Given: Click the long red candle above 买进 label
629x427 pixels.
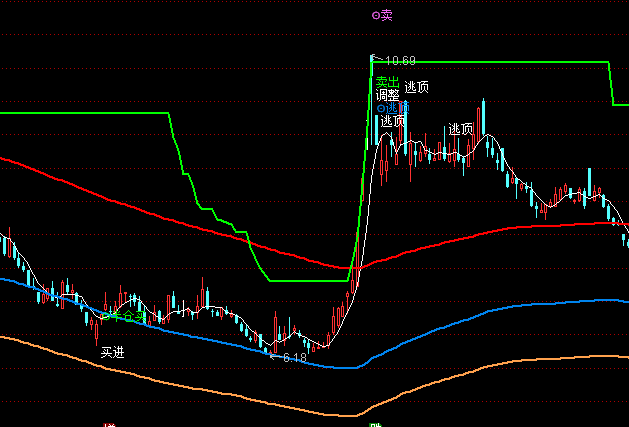Looking at the screenshot, I should coord(96,325).
